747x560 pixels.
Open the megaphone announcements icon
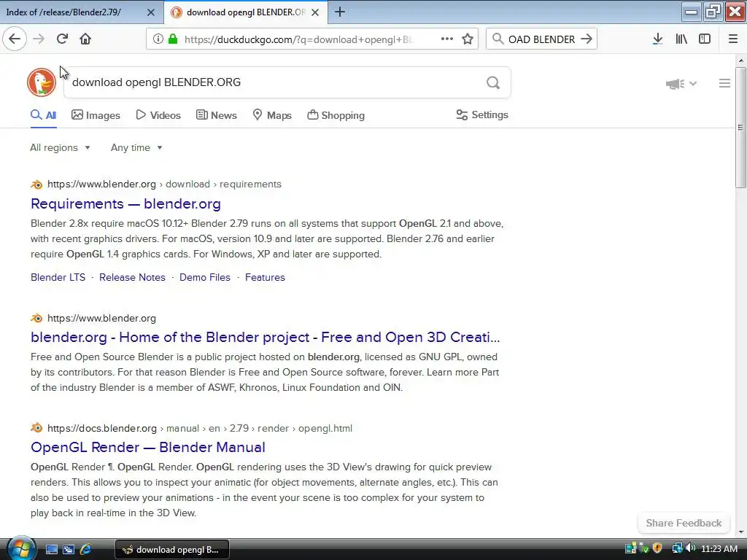coord(675,84)
